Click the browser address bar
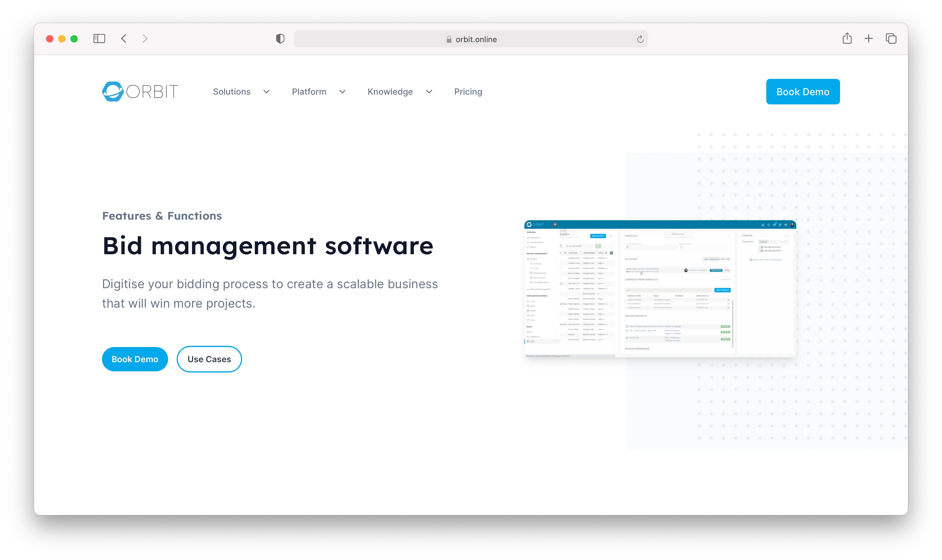The height and width of the screenshot is (560, 942). [x=471, y=39]
